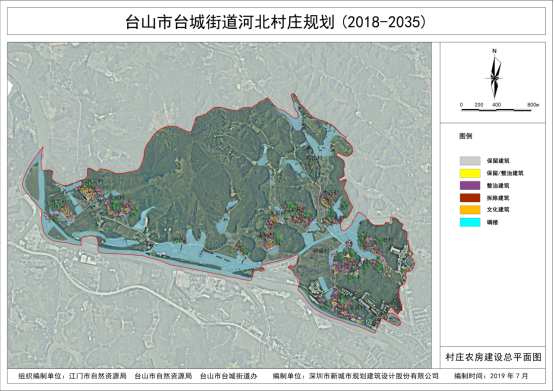Select the orange 文化建筑 legend swatch
This screenshot has width=554, height=391.
470,210
